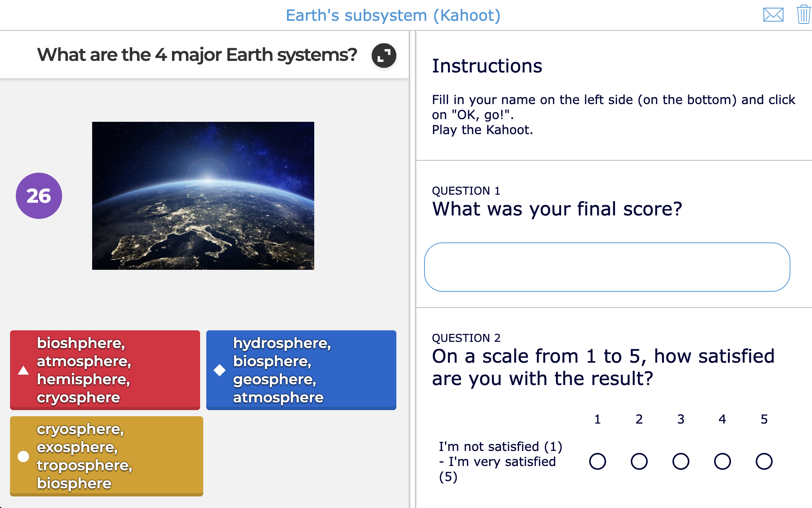Open the envelope message icon
The image size is (812, 508).
tap(773, 15)
